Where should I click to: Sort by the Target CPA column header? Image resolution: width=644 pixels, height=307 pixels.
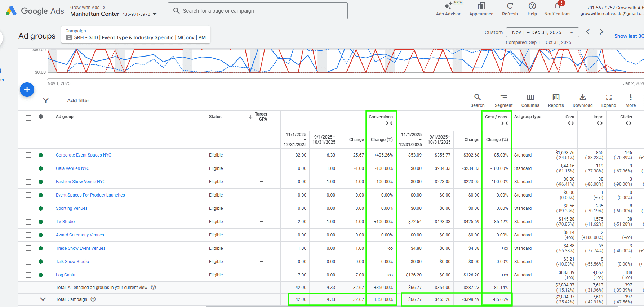tap(261, 117)
